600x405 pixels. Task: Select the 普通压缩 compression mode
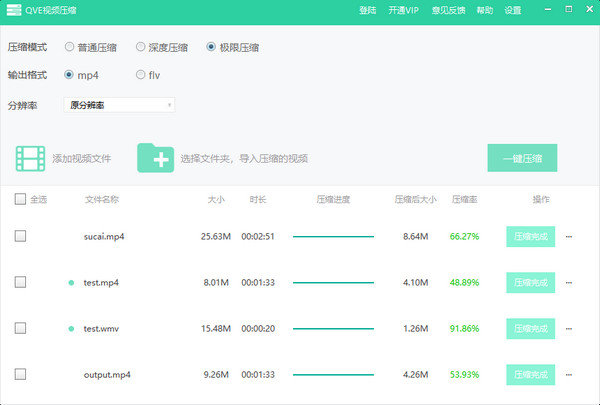tap(69, 47)
